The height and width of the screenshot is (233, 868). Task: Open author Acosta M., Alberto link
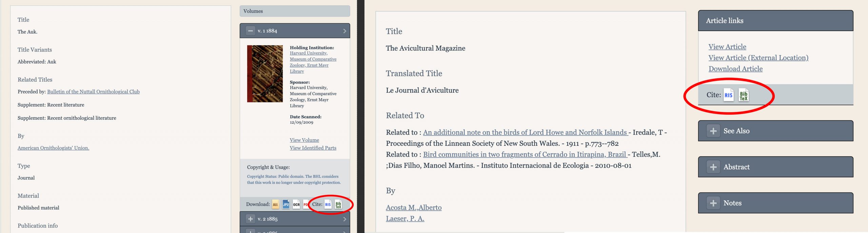click(414, 208)
